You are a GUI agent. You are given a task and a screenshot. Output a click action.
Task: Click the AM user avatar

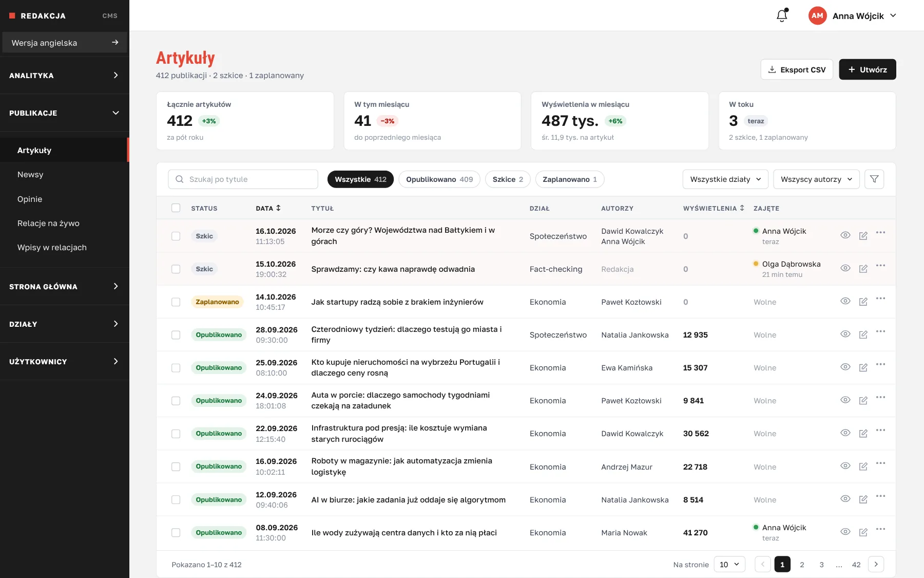click(818, 15)
